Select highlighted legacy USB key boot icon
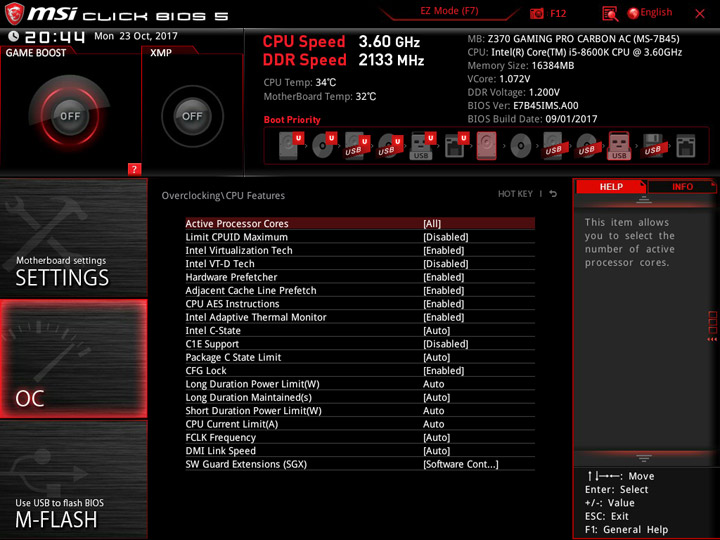 [619, 146]
